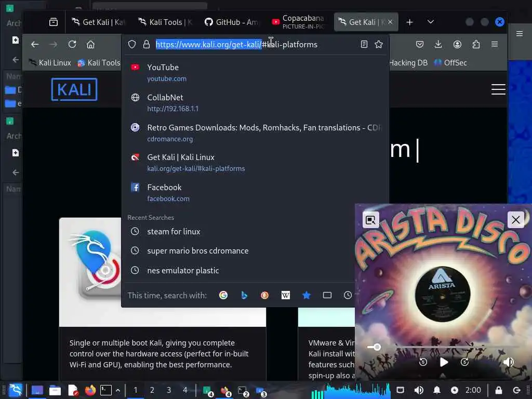Image resolution: width=532 pixels, height=399 pixels.
Task: Open the Kali Tools bookmark
Action: (99, 63)
